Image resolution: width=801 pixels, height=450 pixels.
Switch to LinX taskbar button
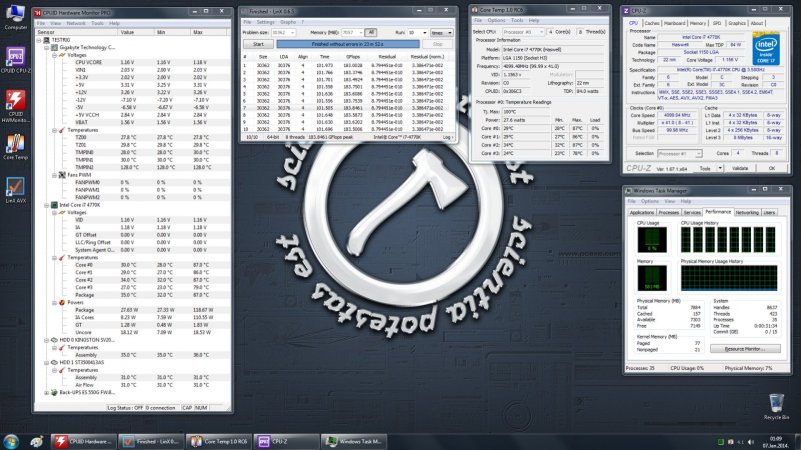pos(151,441)
